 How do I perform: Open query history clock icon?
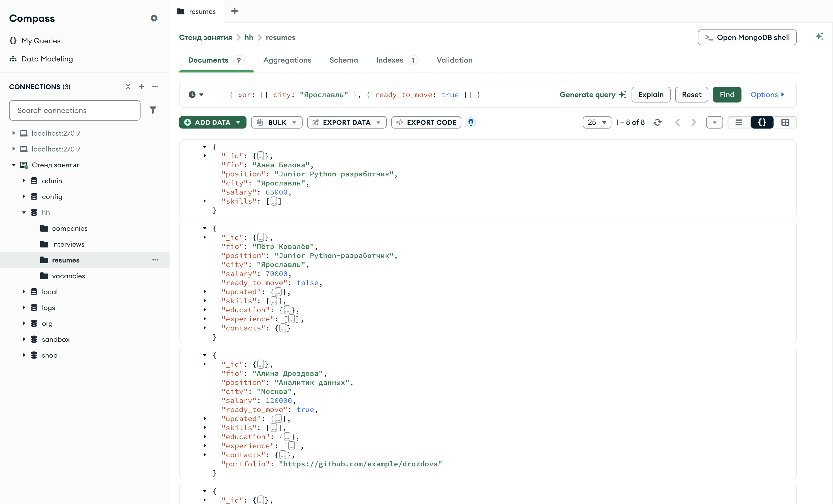pyautogui.click(x=196, y=95)
